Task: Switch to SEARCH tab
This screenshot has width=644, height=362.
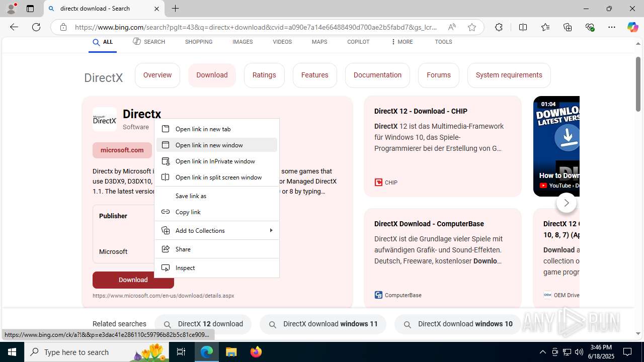Action: coord(149,42)
